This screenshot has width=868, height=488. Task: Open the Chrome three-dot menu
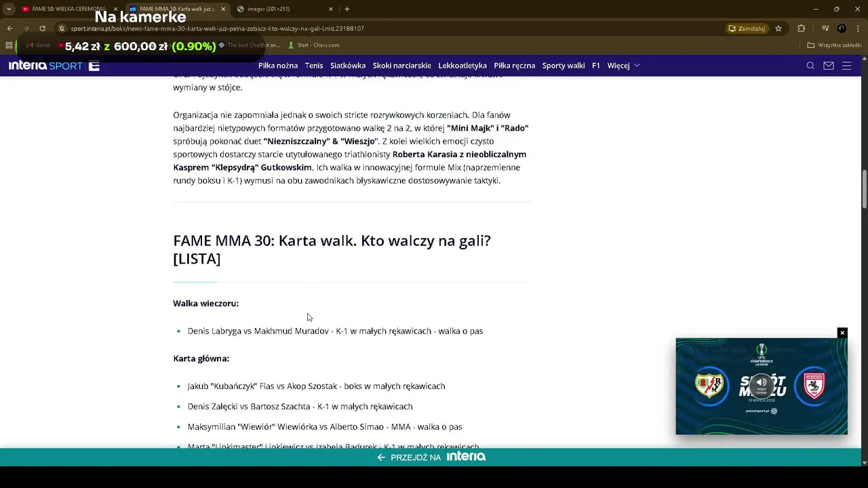click(858, 28)
